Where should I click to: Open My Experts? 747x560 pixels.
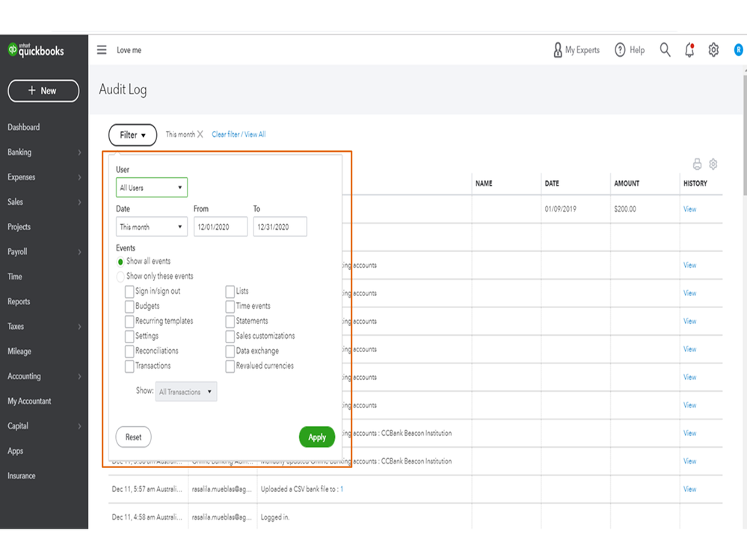point(576,49)
